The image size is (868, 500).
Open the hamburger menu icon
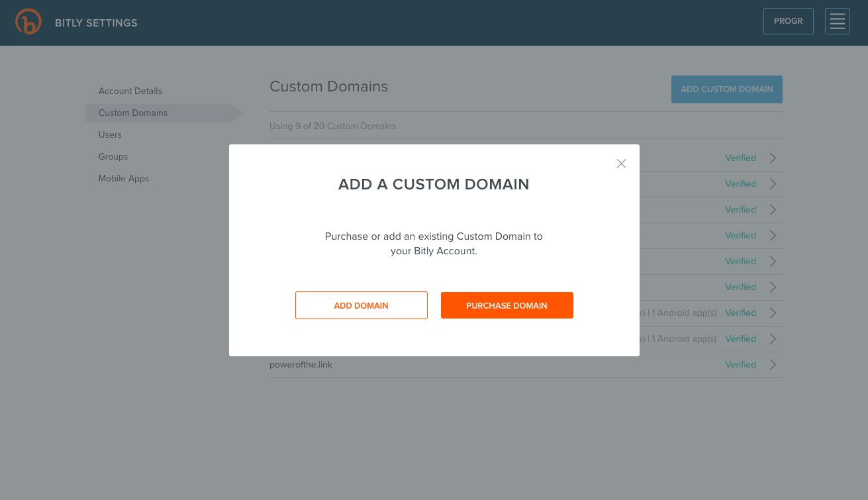(x=837, y=21)
